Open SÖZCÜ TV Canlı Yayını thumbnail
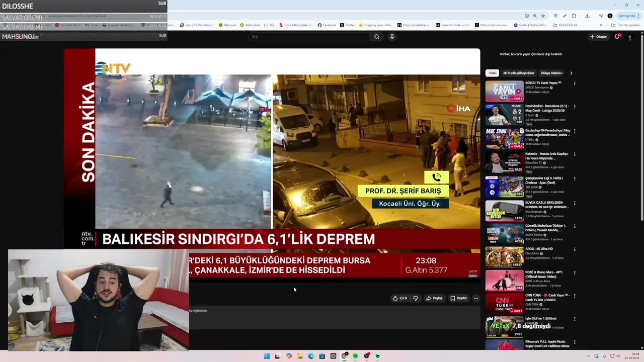Screen dimensions: 644x362 pos(504,92)
